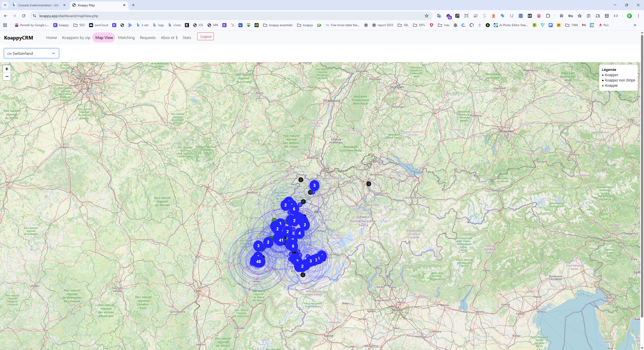Log out with the Logout button

pyautogui.click(x=206, y=36)
